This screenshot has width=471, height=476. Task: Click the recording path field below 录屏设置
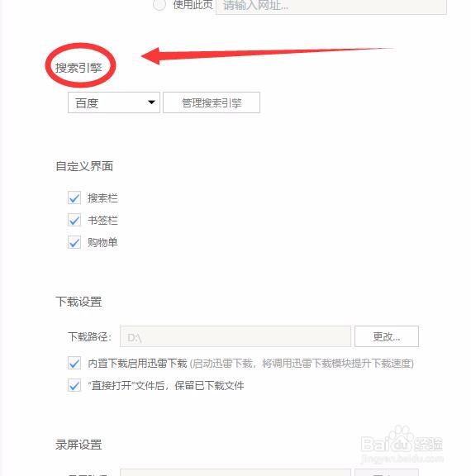235,473
